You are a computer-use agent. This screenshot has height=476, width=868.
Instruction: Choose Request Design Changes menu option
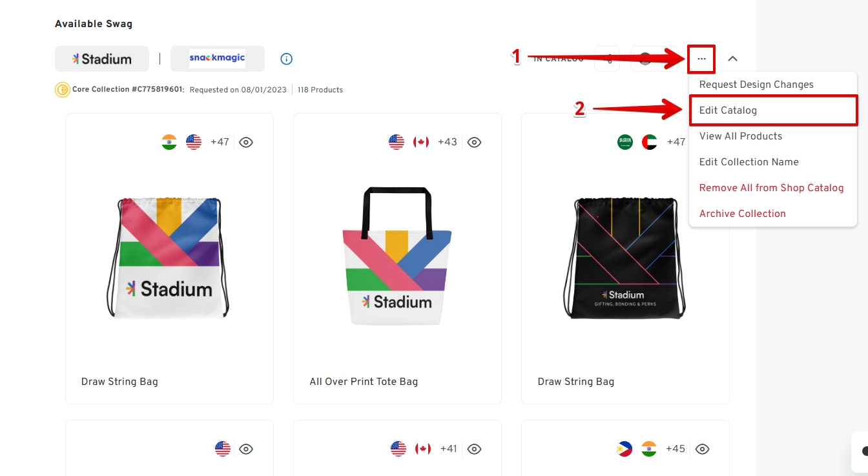(756, 85)
